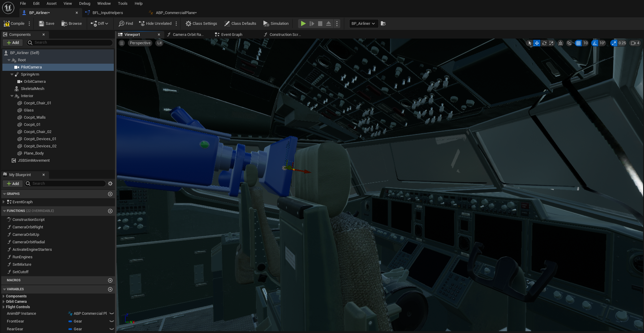This screenshot has height=333, width=644.
Task: Open the Tools menu
Action: 122,4
